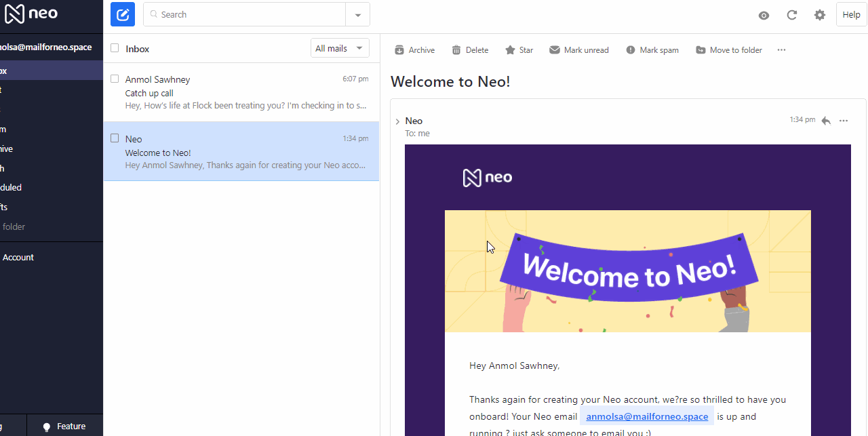
Task: Refresh the mailbox with the reload icon
Action: pyautogui.click(x=791, y=15)
